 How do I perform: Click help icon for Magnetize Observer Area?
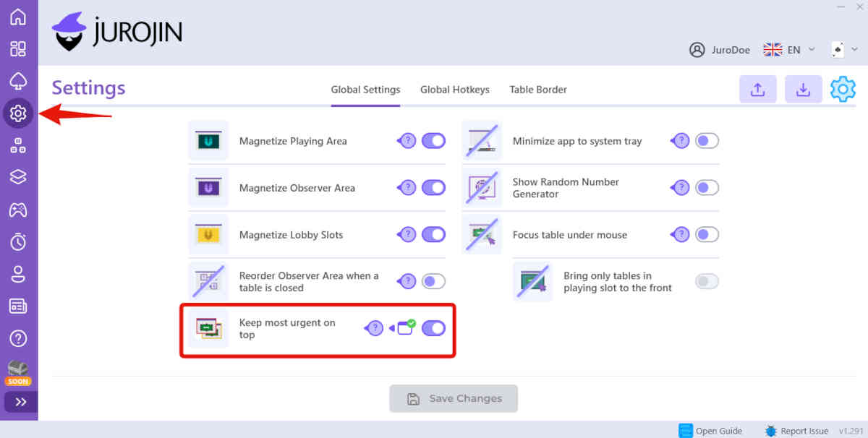tap(407, 188)
